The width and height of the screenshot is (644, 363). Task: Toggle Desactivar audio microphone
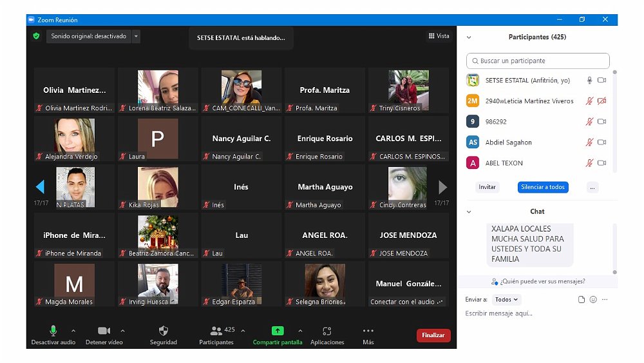pos(53,331)
